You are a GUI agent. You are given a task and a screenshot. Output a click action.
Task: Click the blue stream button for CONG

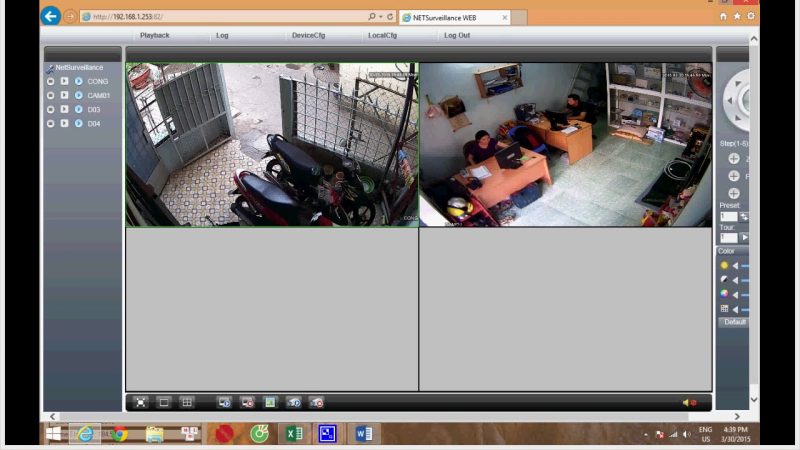pos(79,81)
